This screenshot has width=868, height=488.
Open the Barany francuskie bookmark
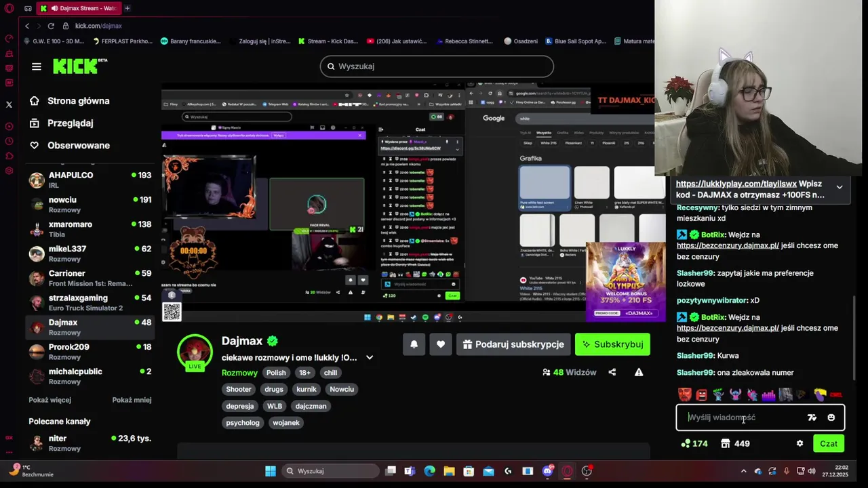click(x=191, y=41)
